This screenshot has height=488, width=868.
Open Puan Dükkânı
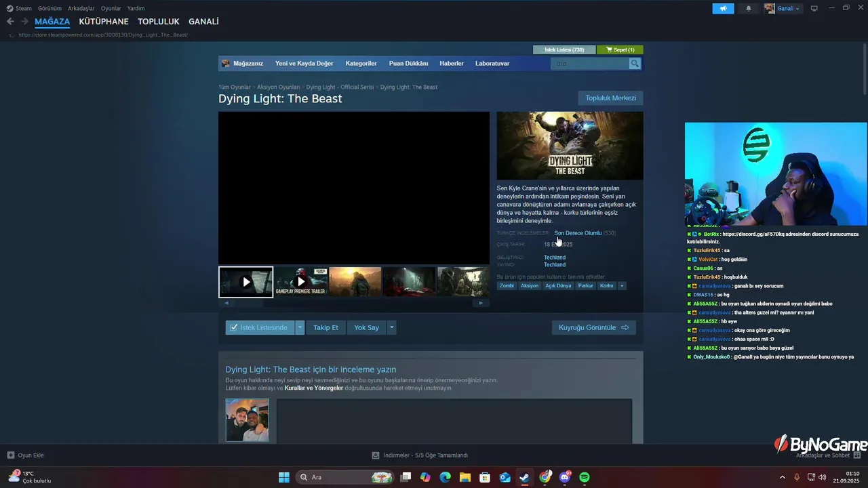pyautogui.click(x=408, y=64)
